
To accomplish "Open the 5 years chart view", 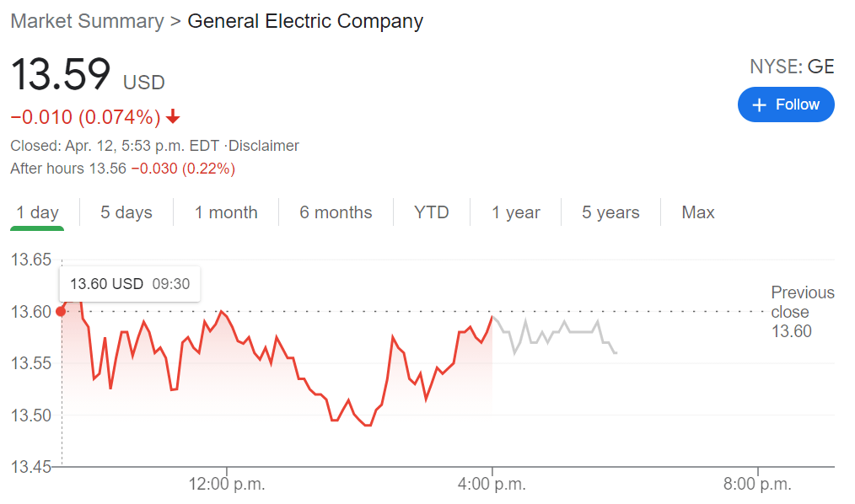I will pyautogui.click(x=610, y=212).
